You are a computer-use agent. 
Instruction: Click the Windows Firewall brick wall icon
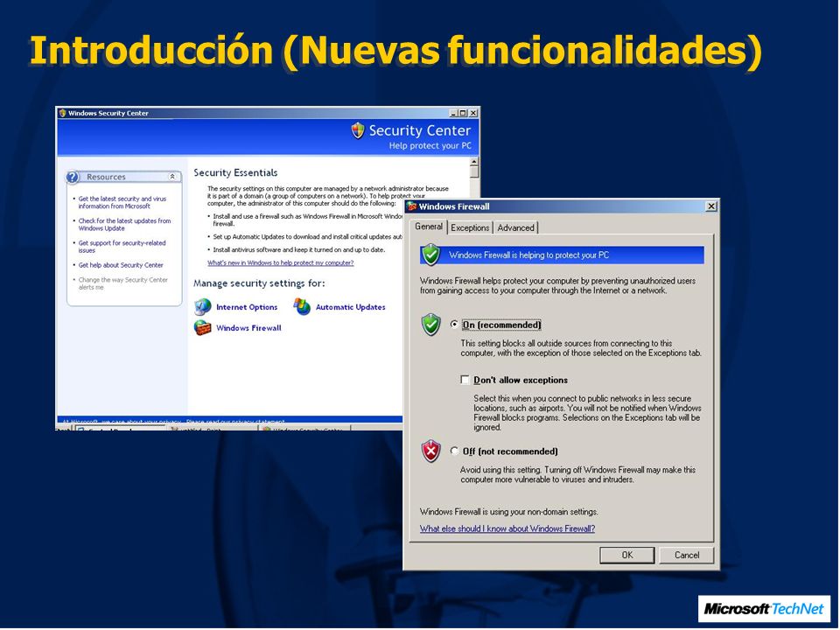202,328
